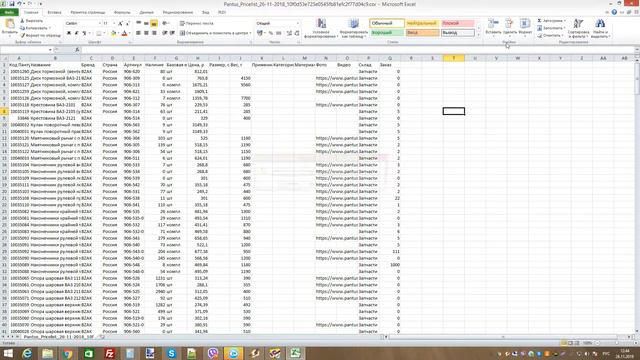Open the font name combo box (Calibri)
This screenshot has height=360, width=640.
tap(83, 24)
